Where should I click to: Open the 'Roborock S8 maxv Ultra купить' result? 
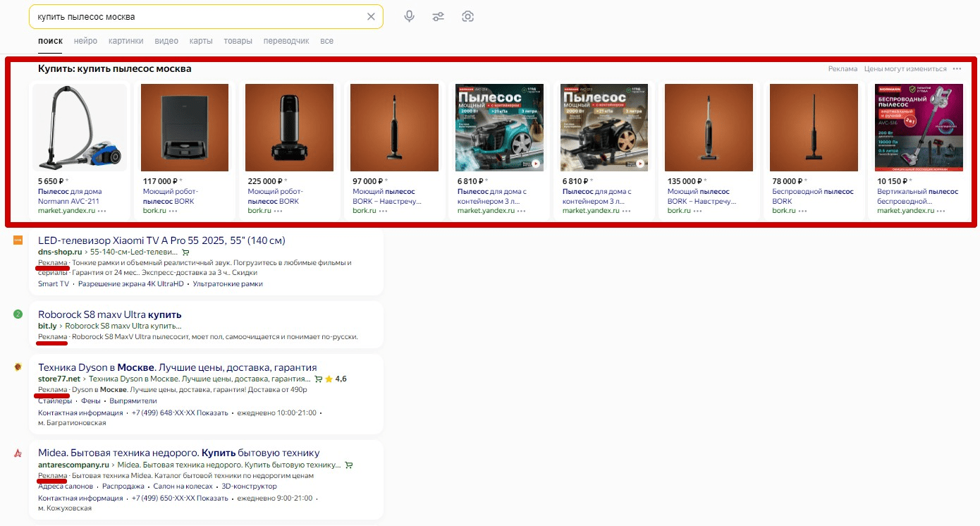(x=110, y=314)
